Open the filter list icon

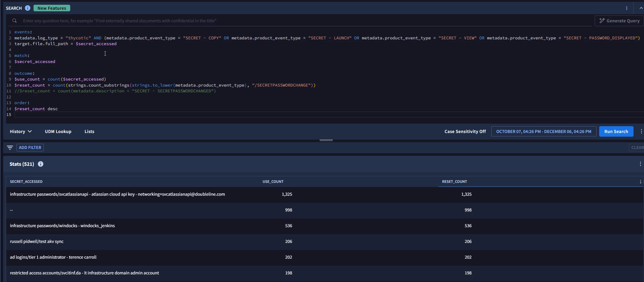point(10,148)
